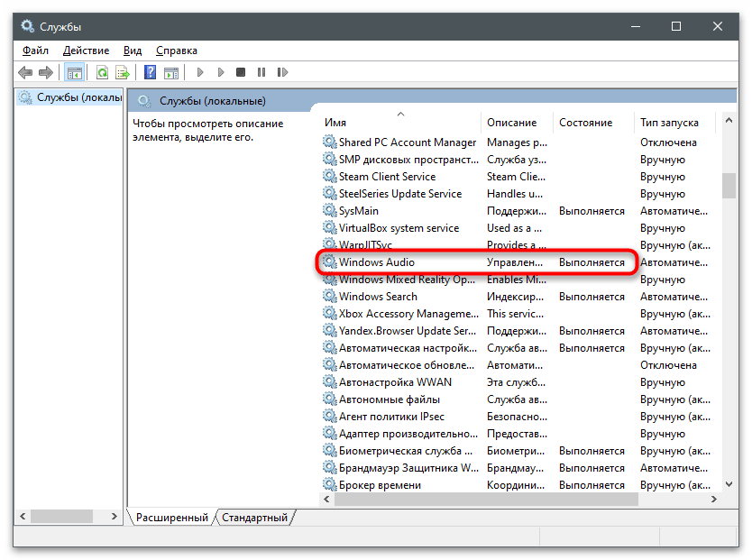The width and height of the screenshot is (752, 560).
Task: Click the Pause service icon
Action: (x=261, y=72)
